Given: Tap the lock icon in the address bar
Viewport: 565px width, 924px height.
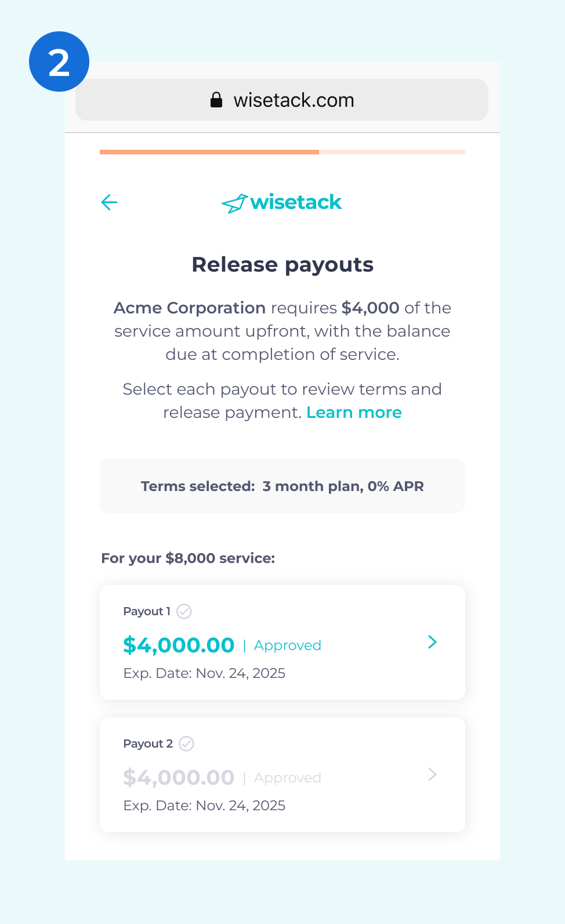Looking at the screenshot, I should point(216,100).
